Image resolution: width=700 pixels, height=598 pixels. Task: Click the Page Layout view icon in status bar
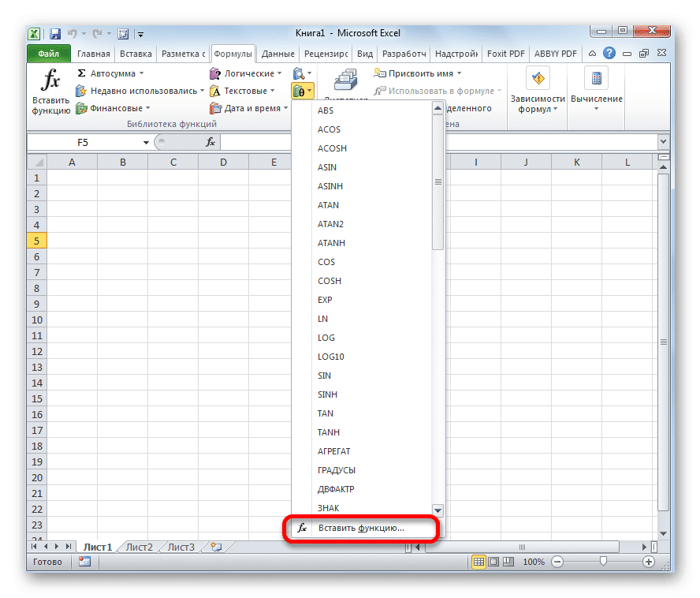tap(493, 562)
